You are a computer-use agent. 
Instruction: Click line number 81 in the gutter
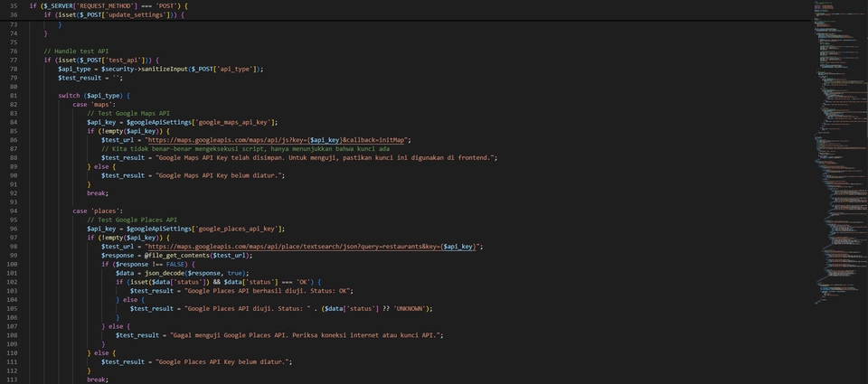point(14,95)
